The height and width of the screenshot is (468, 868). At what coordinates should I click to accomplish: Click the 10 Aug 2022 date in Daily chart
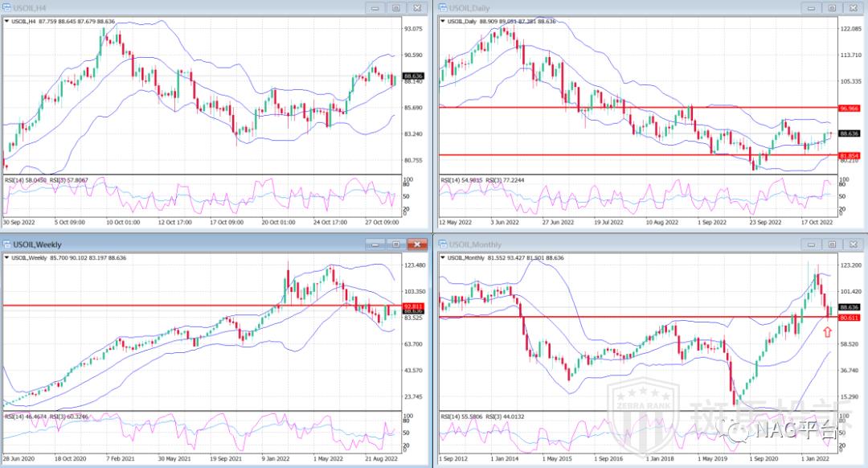pyautogui.click(x=662, y=222)
